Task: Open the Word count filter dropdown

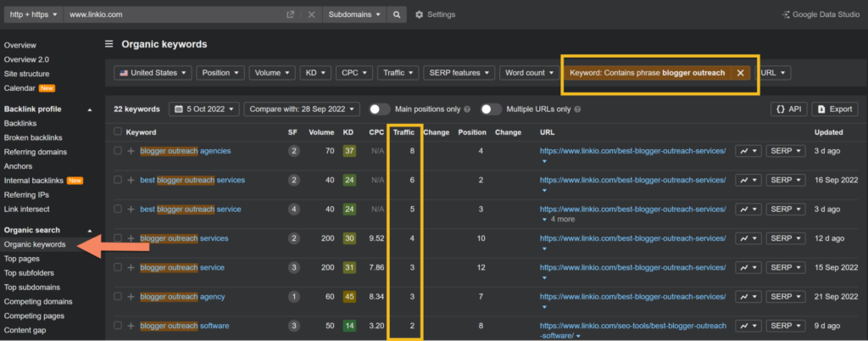Action: coord(529,72)
